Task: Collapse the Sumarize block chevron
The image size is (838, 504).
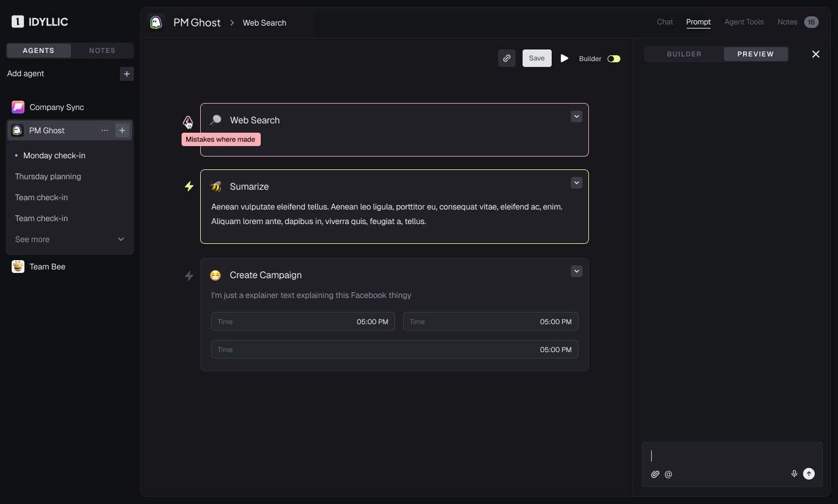Action: [577, 183]
